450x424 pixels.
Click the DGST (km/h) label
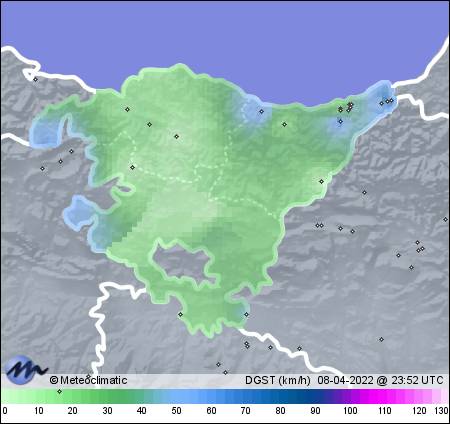[278, 380]
